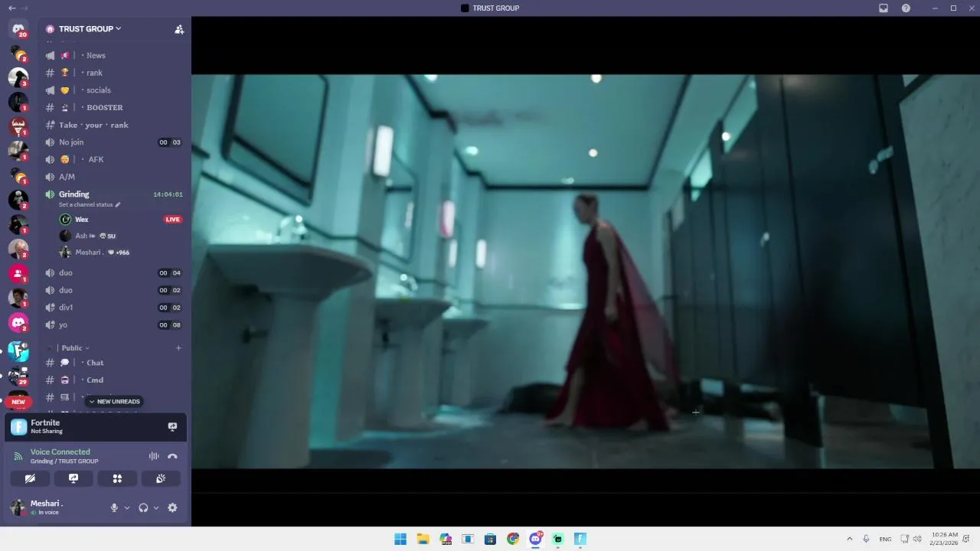Open User Settings gear
Viewport: 980px width, 551px height.
click(172, 507)
